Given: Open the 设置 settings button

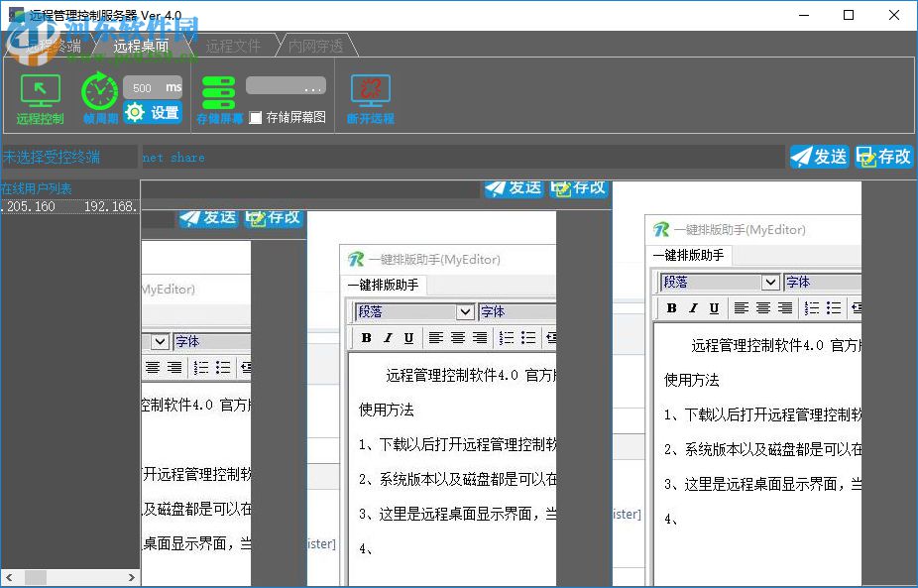Looking at the screenshot, I should point(153,112).
